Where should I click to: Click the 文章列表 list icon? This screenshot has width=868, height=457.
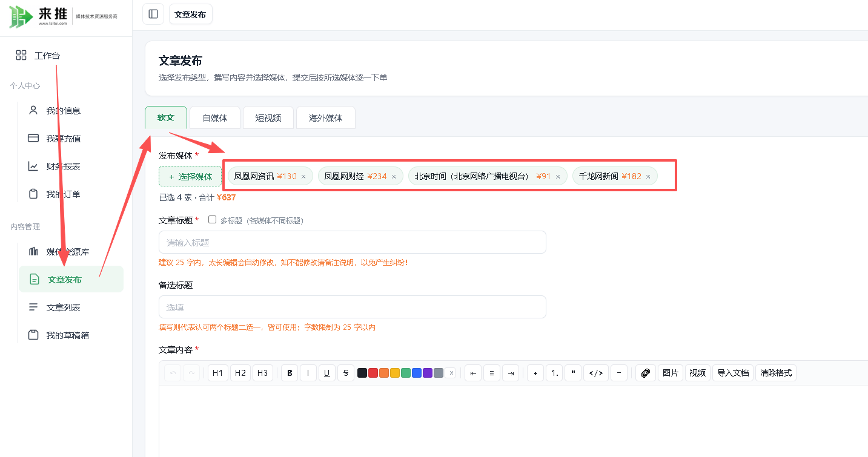33,307
